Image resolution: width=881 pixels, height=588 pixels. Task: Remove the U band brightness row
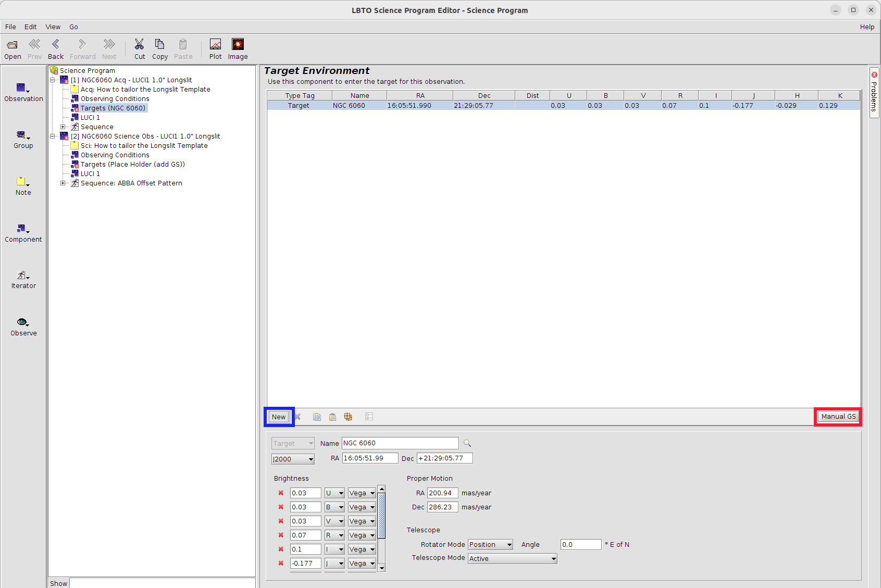click(281, 493)
